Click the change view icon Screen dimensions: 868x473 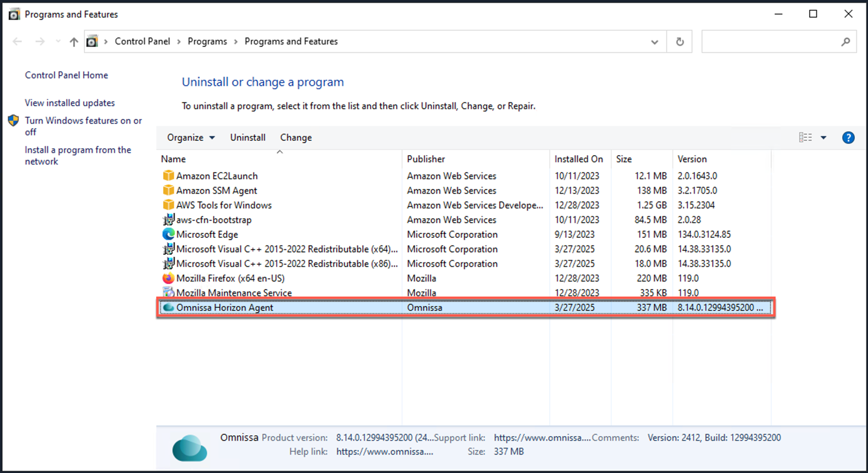click(x=805, y=138)
